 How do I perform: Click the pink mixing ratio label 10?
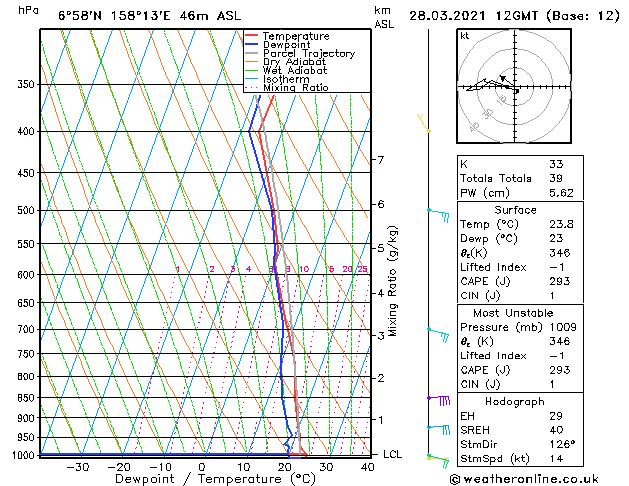(x=304, y=269)
